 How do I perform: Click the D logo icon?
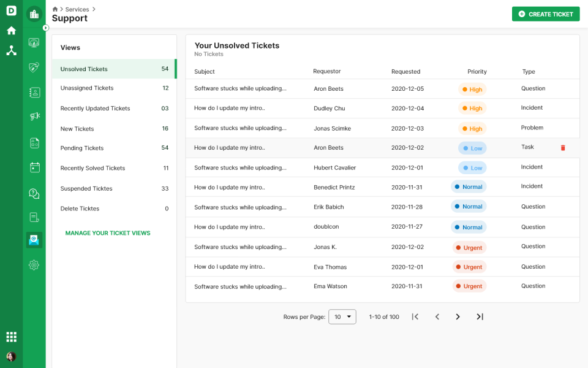[x=11, y=10]
